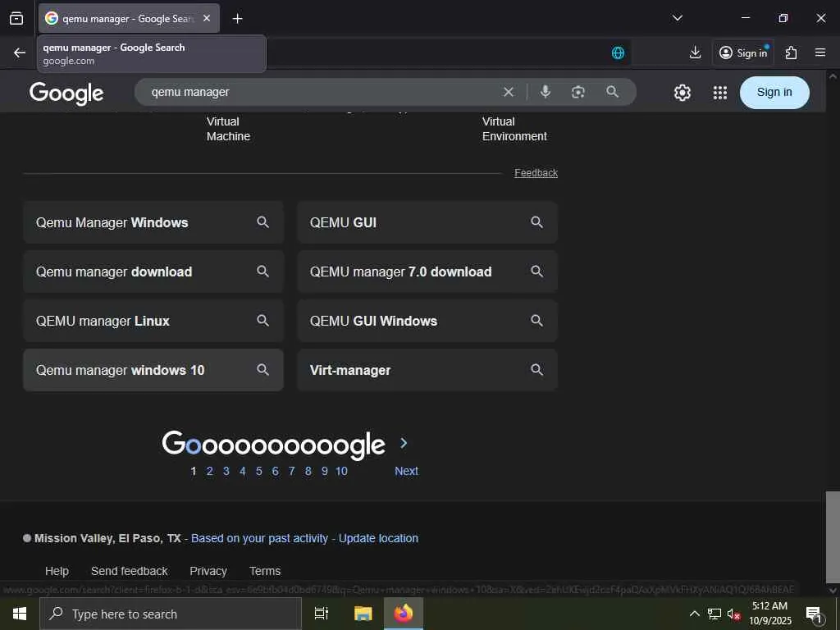Screen dimensions: 840x630
Task: Focus the qemu manager search field
Action: click(322, 92)
